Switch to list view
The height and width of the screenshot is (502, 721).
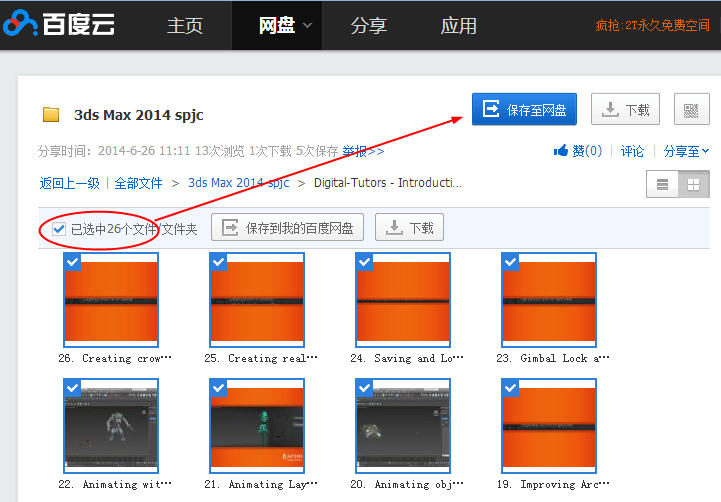(662, 184)
